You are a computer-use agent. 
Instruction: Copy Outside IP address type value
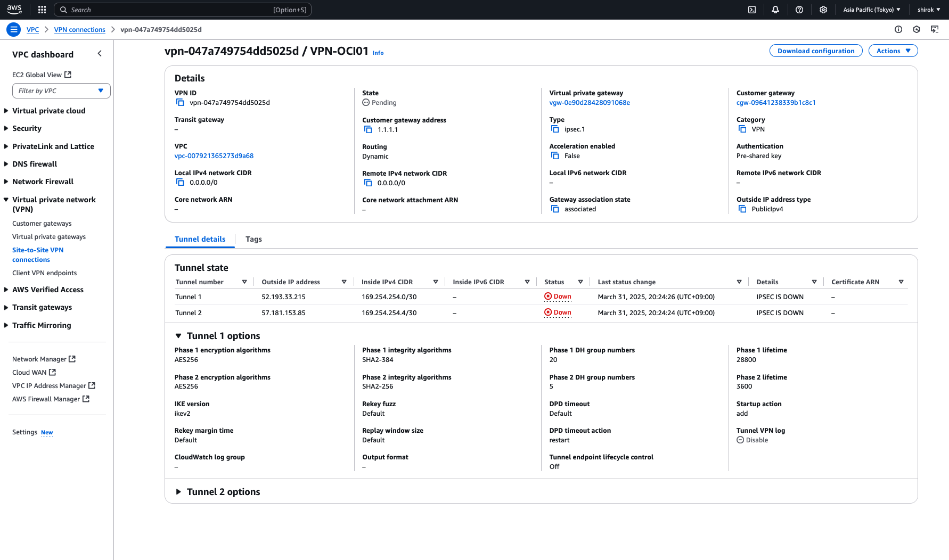tap(742, 209)
